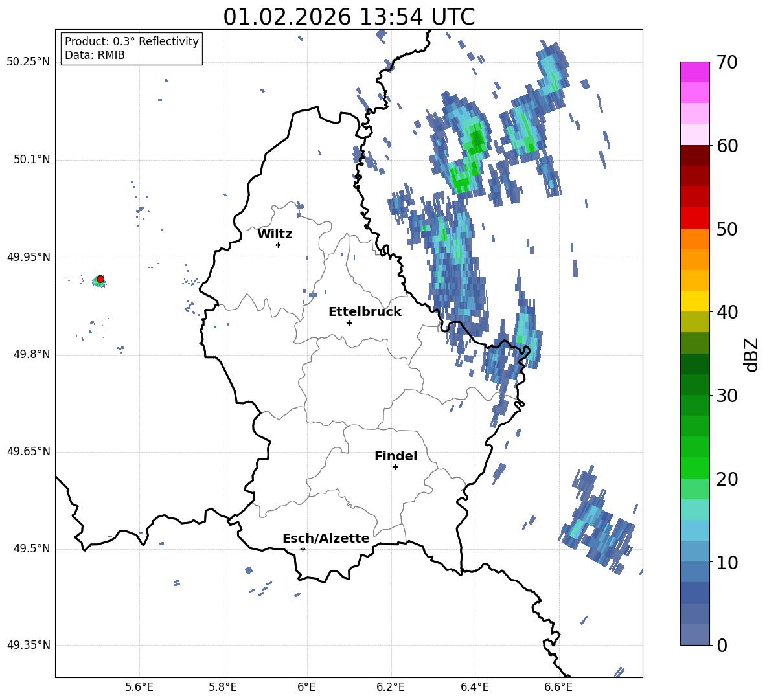Click the 60 value on colorbar
Viewport: 767px width, 700px height.
point(726,146)
